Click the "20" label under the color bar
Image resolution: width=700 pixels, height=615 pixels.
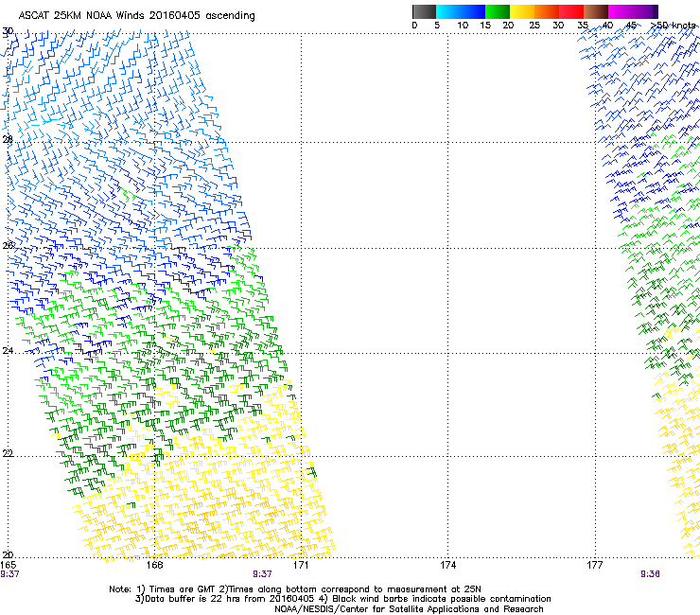[508, 26]
